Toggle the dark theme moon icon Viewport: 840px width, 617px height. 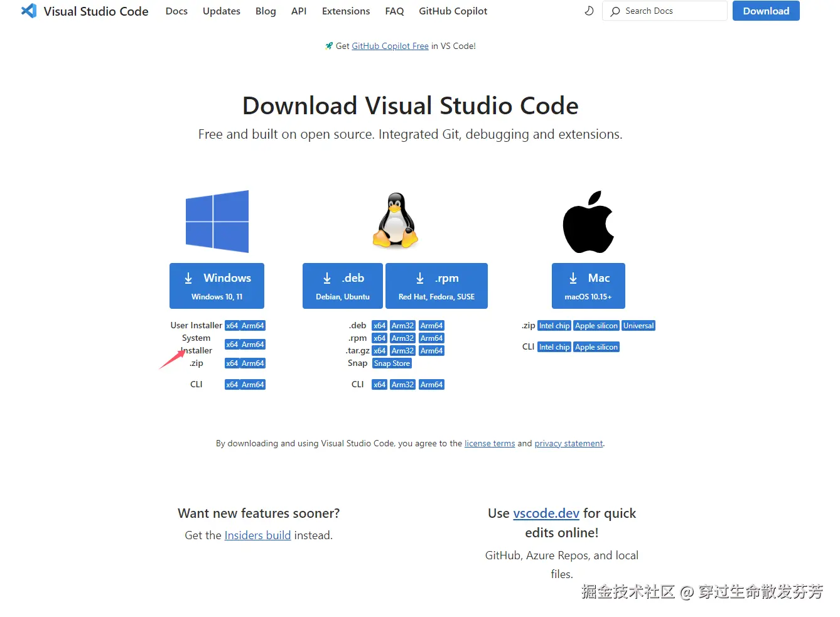point(589,11)
